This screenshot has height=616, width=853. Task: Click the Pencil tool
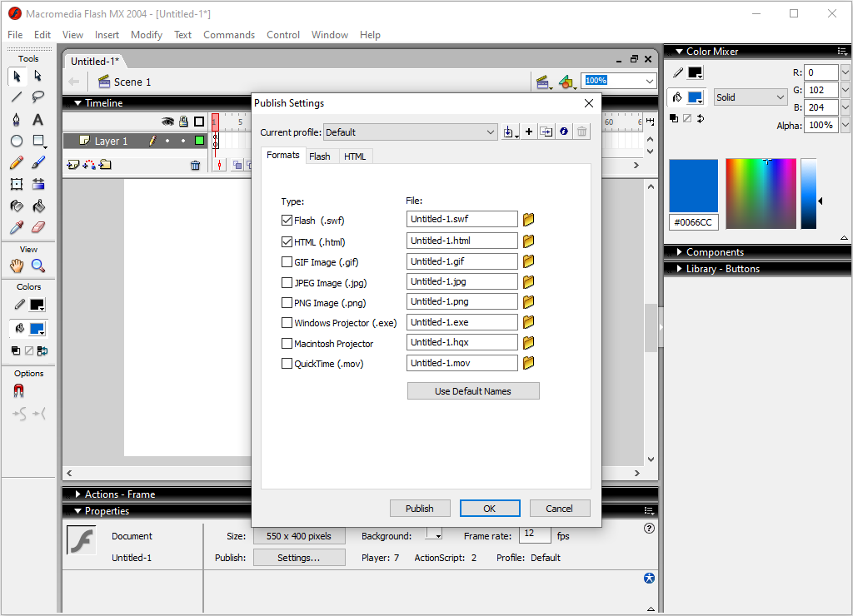click(17, 162)
